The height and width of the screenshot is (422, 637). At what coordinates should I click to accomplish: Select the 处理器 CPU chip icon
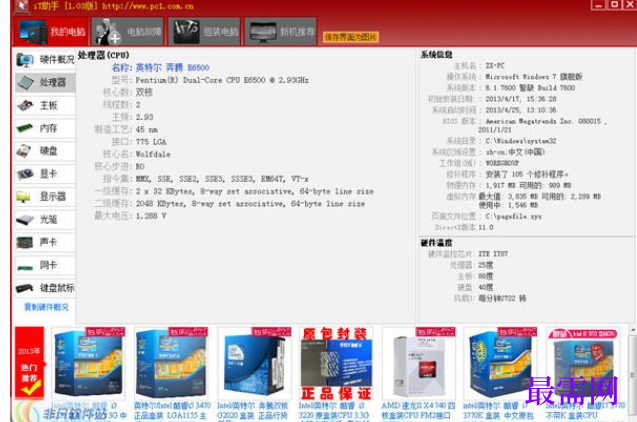point(25,83)
